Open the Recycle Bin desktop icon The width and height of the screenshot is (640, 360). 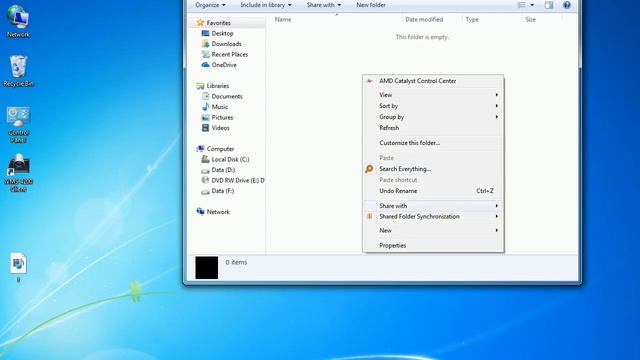coord(18,71)
